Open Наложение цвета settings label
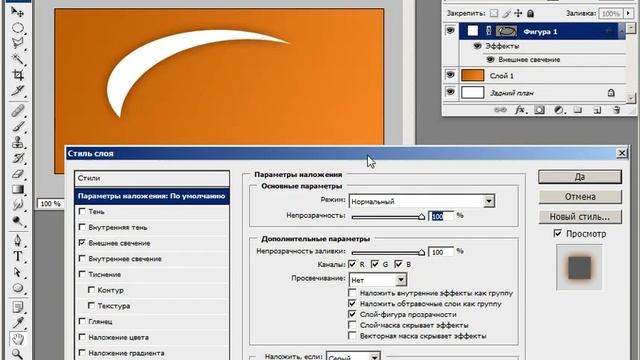 118,338
